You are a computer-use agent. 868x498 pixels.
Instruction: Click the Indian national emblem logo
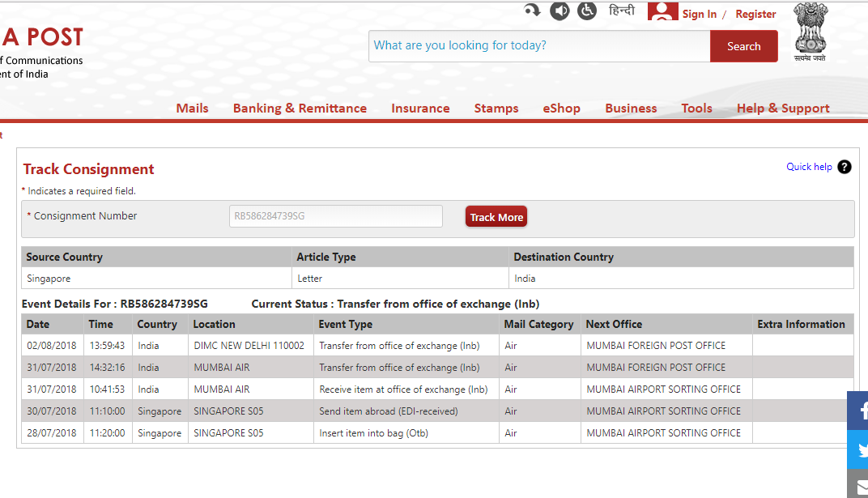(x=811, y=32)
